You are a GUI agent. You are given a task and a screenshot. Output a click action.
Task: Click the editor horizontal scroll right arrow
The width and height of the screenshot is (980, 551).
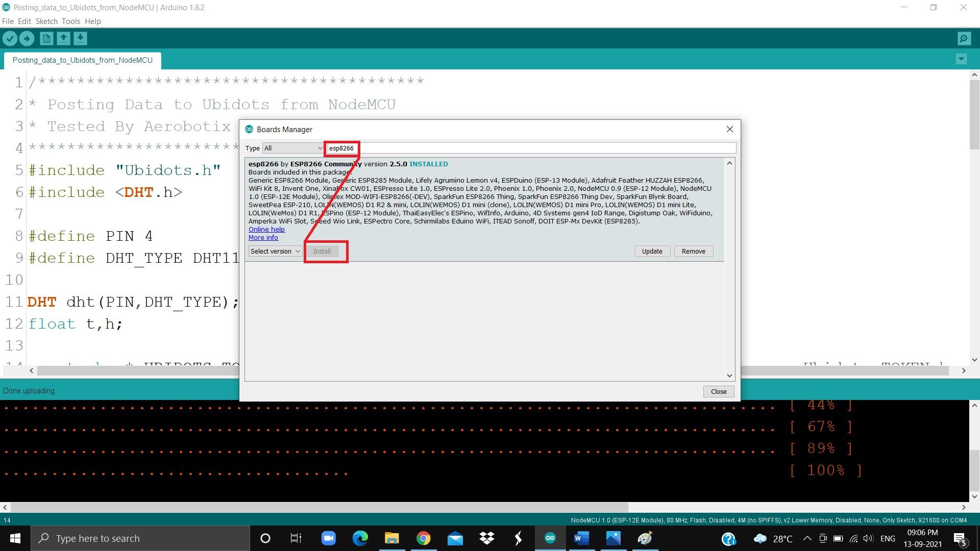pos(964,371)
